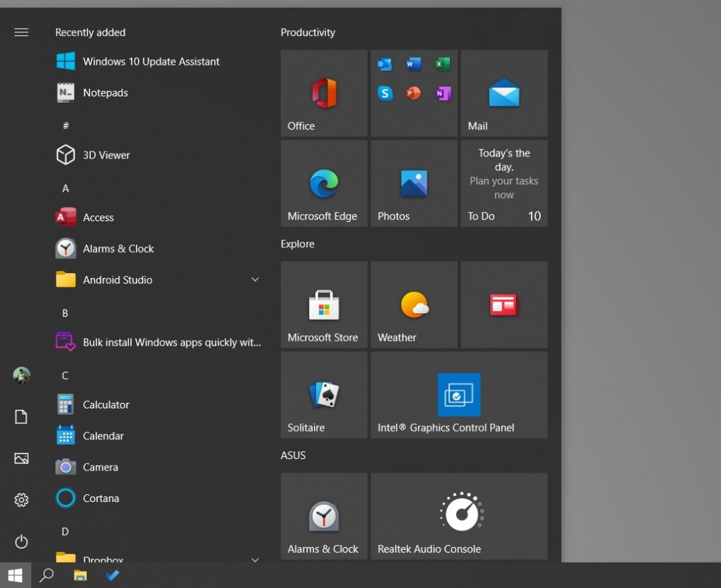Open the Pictures sidebar icon

21,458
